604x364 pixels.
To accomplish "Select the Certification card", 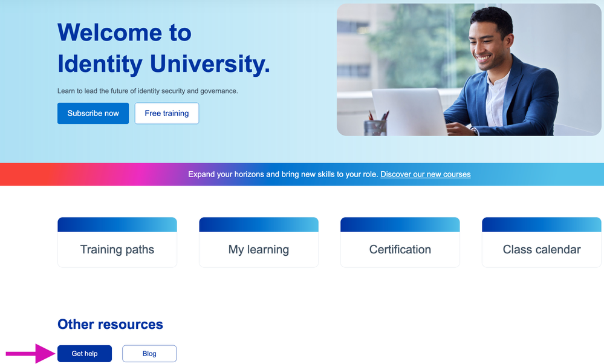I will (x=400, y=249).
